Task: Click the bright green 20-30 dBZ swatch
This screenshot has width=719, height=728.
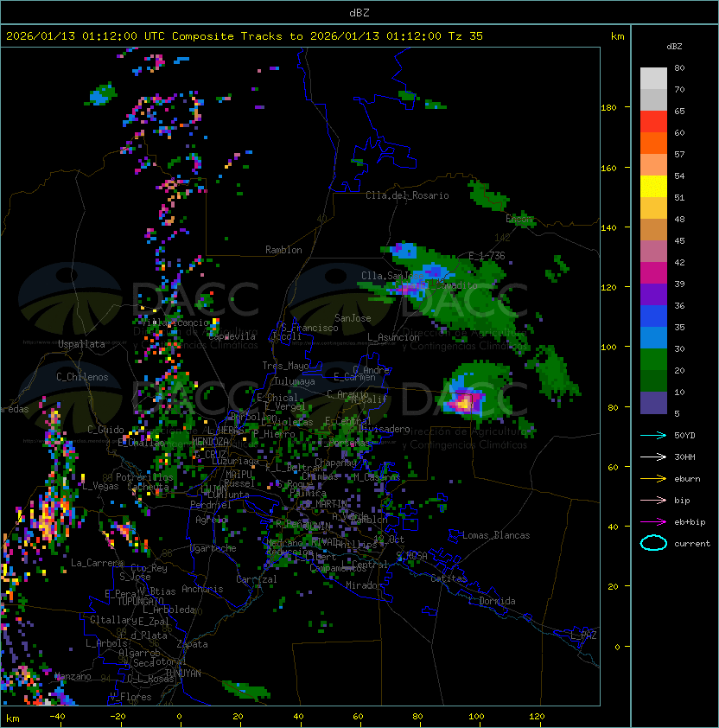Action: click(x=653, y=360)
